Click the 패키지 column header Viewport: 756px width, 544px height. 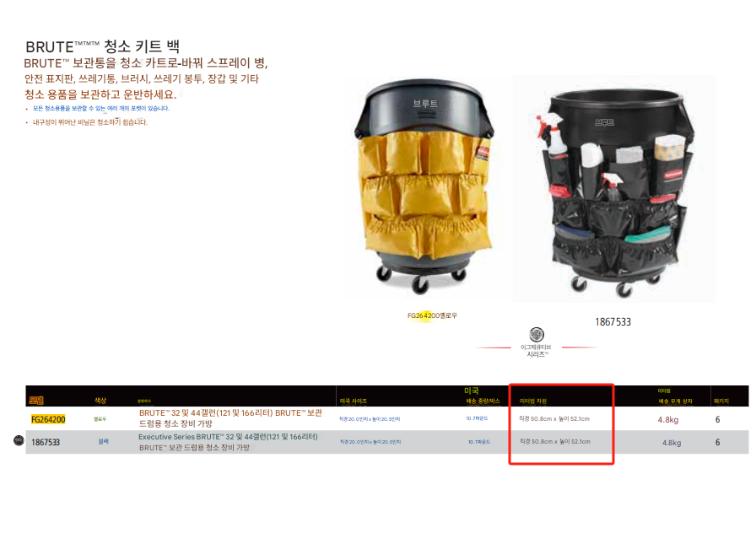pyautogui.click(x=721, y=401)
